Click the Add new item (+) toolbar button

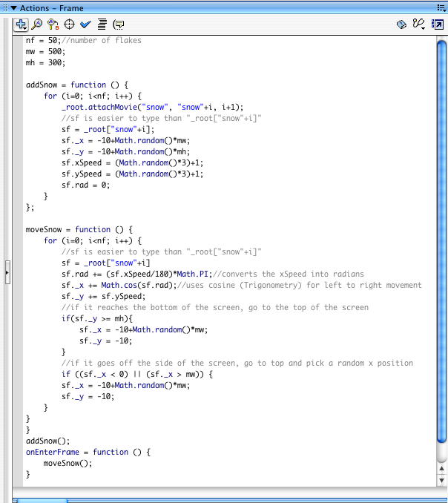tap(21, 24)
